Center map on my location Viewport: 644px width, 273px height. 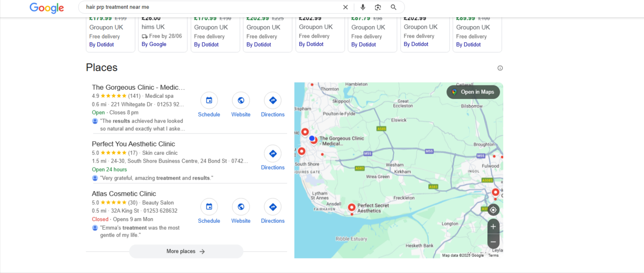tap(493, 210)
